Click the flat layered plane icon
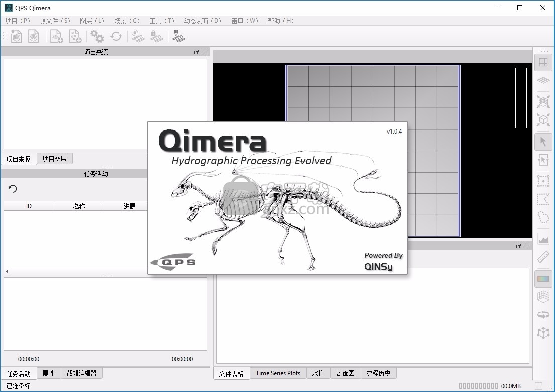 [x=543, y=80]
